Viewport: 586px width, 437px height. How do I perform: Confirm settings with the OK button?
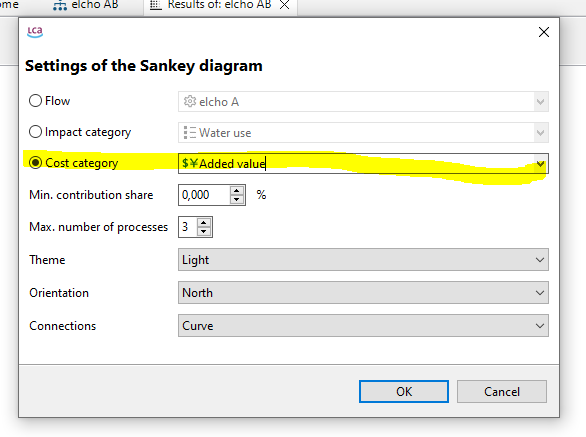(x=404, y=391)
